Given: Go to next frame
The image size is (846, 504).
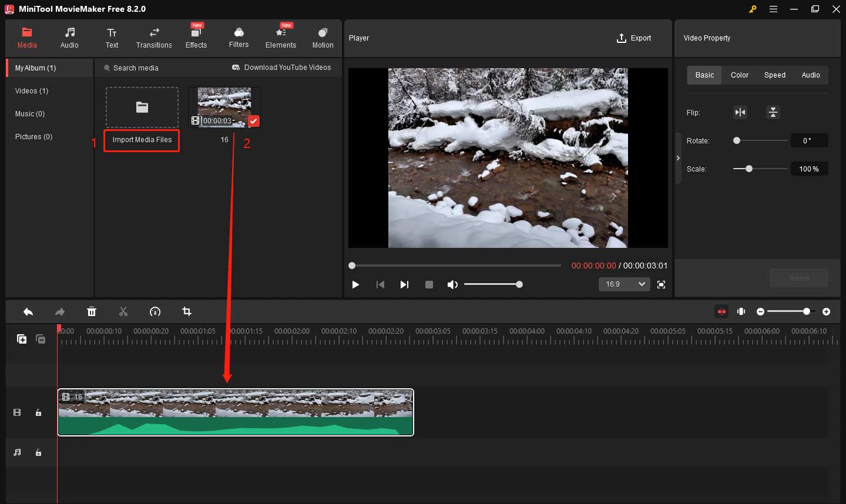Looking at the screenshot, I should 404,284.
